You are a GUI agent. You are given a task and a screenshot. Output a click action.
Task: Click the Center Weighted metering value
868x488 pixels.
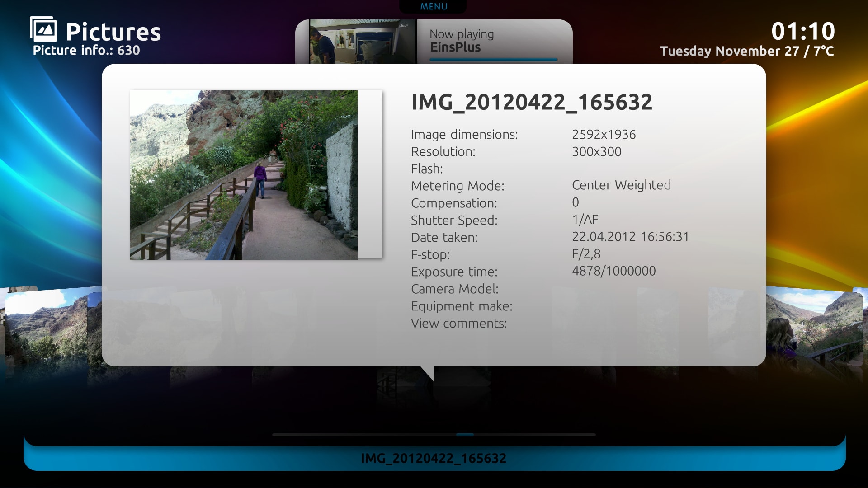[x=621, y=185]
